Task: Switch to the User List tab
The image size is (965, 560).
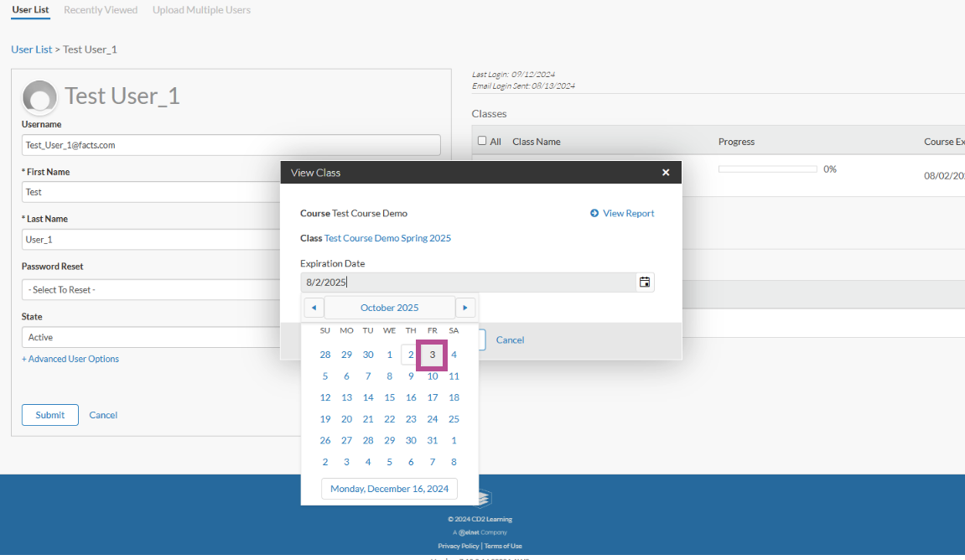Action: (30, 10)
